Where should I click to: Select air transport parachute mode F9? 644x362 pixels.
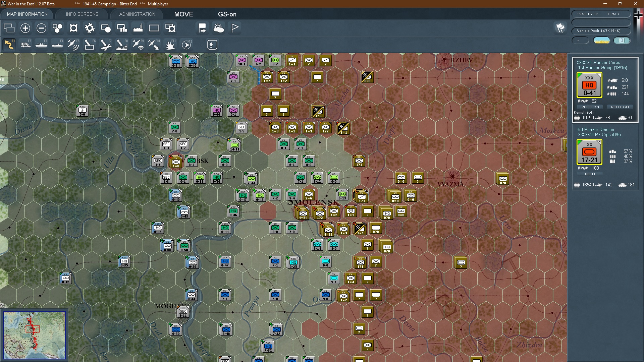tap(138, 45)
